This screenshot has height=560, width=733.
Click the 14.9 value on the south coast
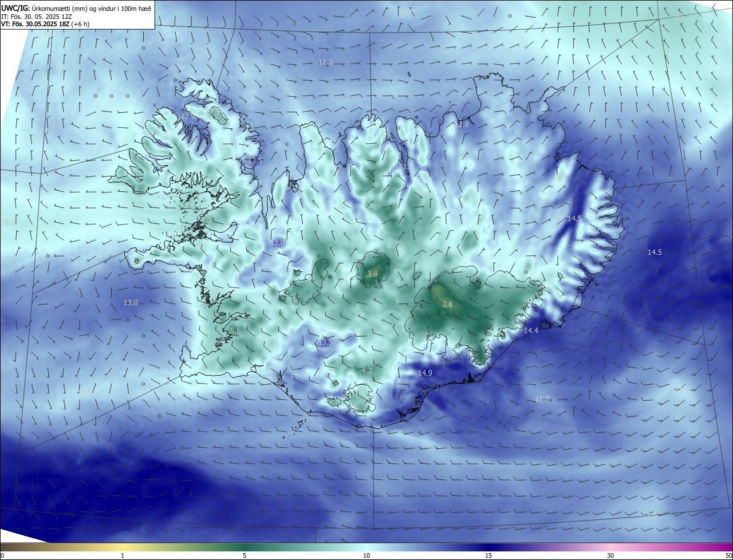pos(425,373)
